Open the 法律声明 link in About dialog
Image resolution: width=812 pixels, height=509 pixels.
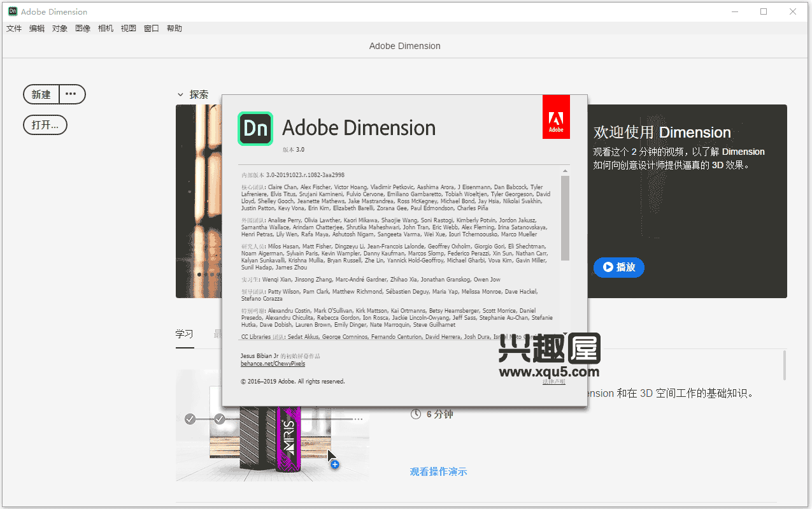pyautogui.click(x=553, y=381)
